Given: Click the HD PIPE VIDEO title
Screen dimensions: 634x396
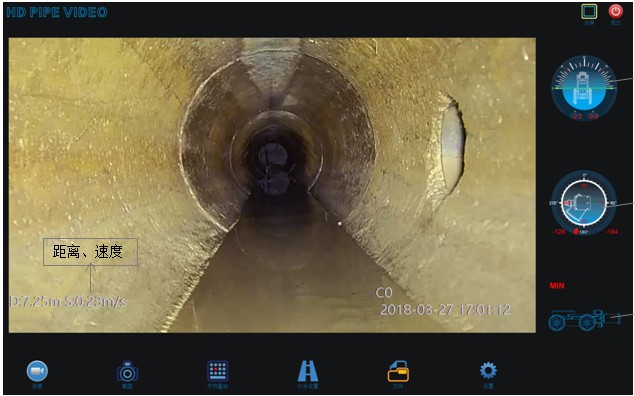Looking at the screenshot, I should [57, 12].
